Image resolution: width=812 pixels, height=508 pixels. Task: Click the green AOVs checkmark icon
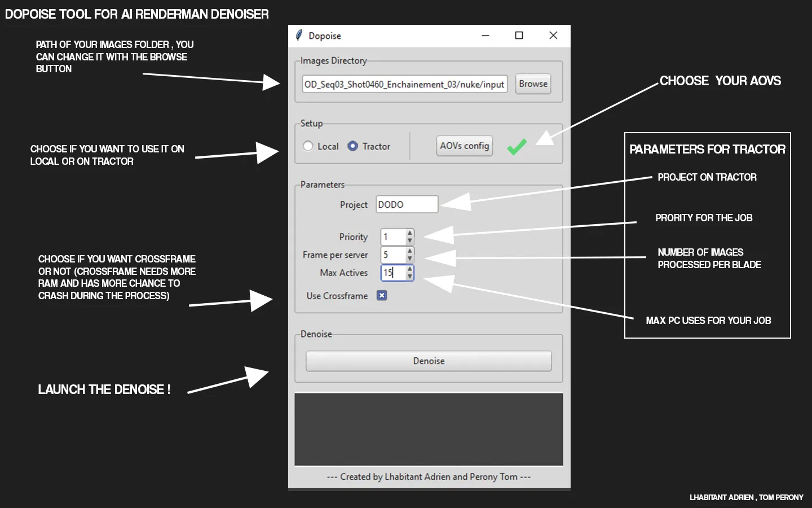pyautogui.click(x=517, y=147)
